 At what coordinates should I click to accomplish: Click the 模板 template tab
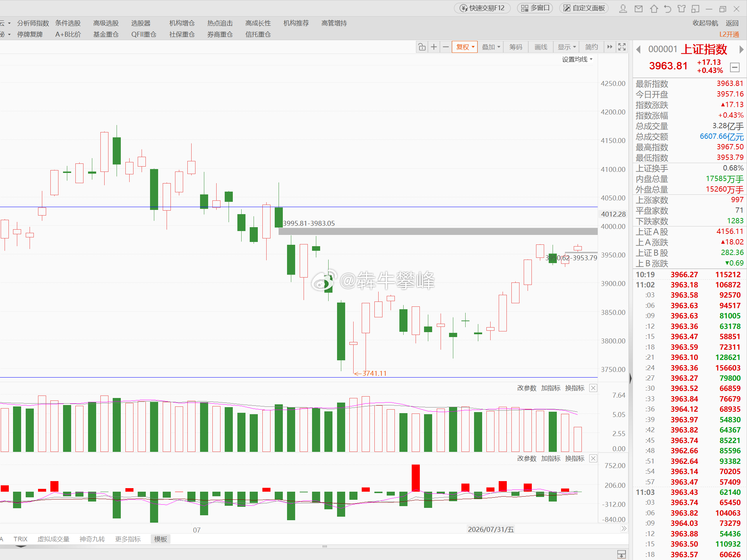coord(161,539)
